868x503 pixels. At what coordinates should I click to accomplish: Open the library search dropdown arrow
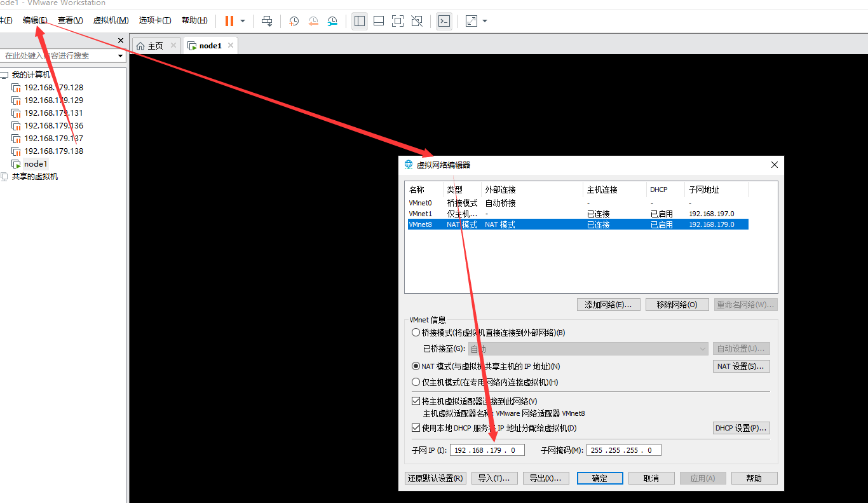[120, 56]
